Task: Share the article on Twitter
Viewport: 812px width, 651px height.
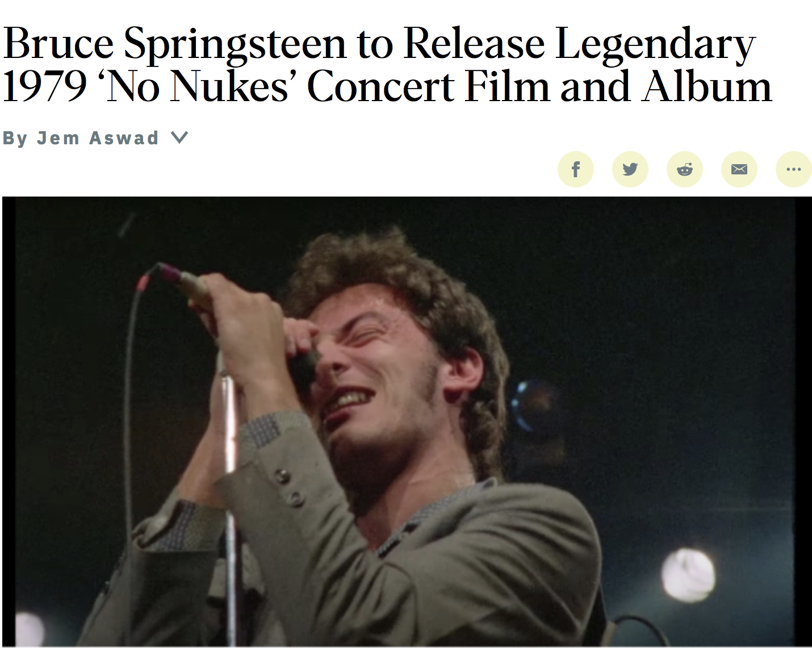Action: [630, 169]
